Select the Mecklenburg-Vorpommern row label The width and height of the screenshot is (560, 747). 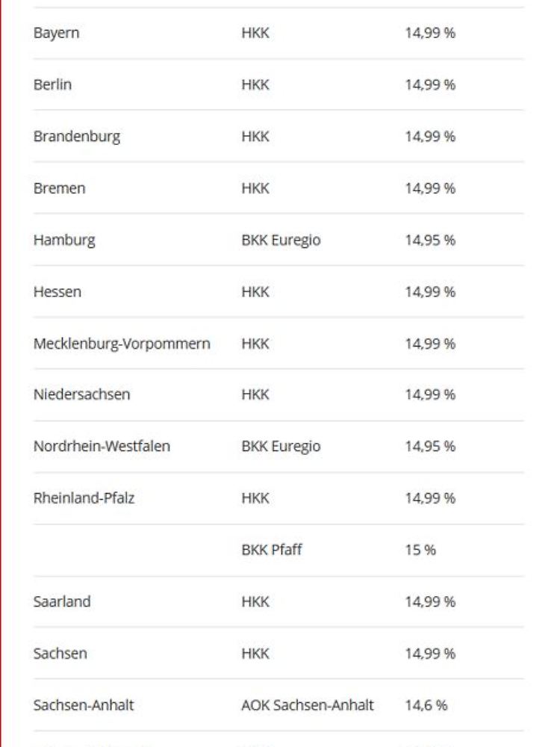pos(122,344)
